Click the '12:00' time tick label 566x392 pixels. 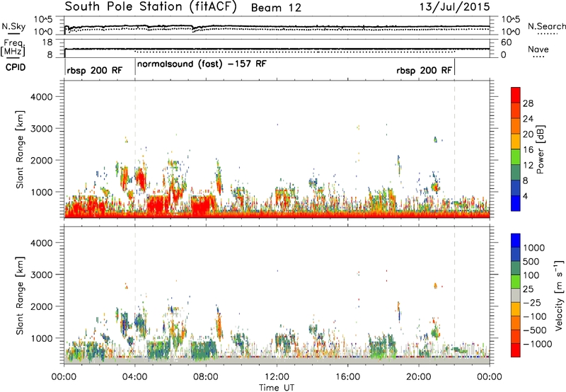tap(277, 377)
